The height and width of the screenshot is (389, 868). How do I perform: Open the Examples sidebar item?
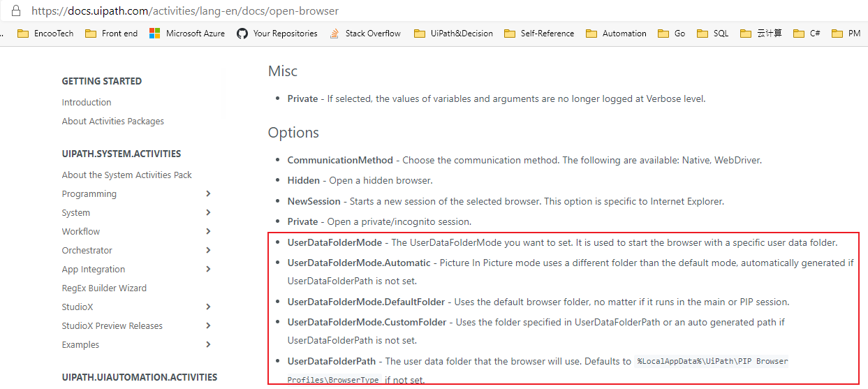coord(80,344)
